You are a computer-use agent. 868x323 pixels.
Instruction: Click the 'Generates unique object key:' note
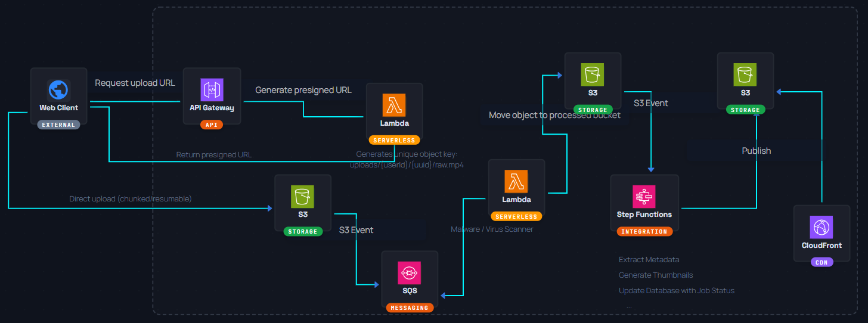[407, 154]
